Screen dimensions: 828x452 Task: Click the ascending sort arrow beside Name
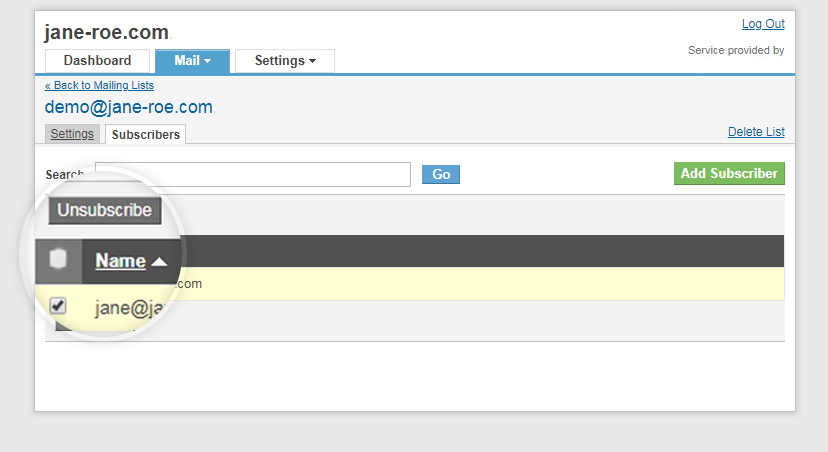pyautogui.click(x=159, y=262)
